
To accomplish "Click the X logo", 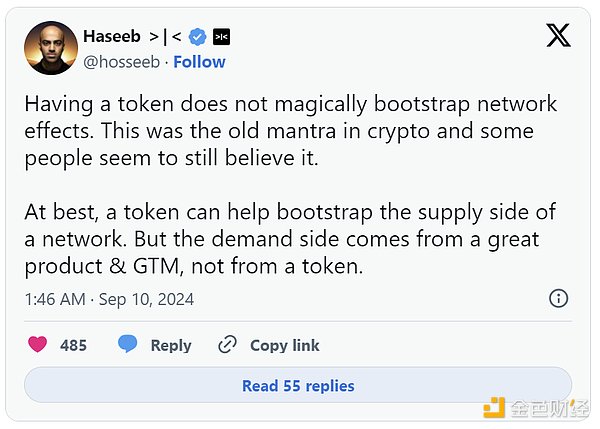I will (559, 36).
